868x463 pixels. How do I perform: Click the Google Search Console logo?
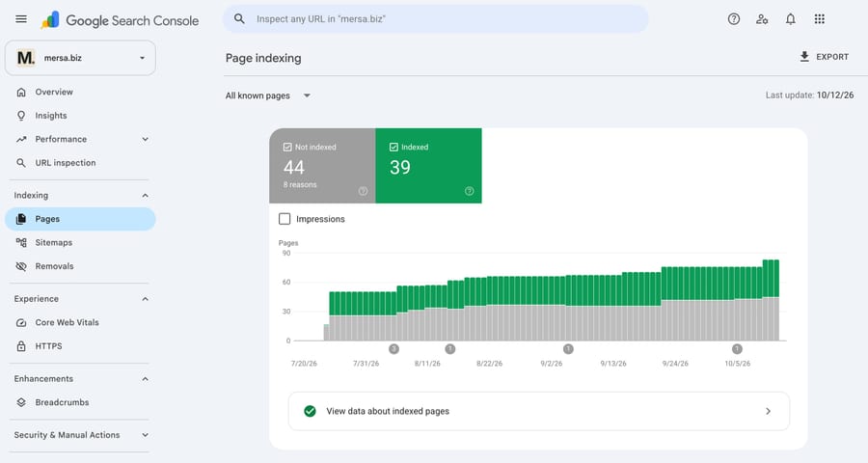[120, 20]
